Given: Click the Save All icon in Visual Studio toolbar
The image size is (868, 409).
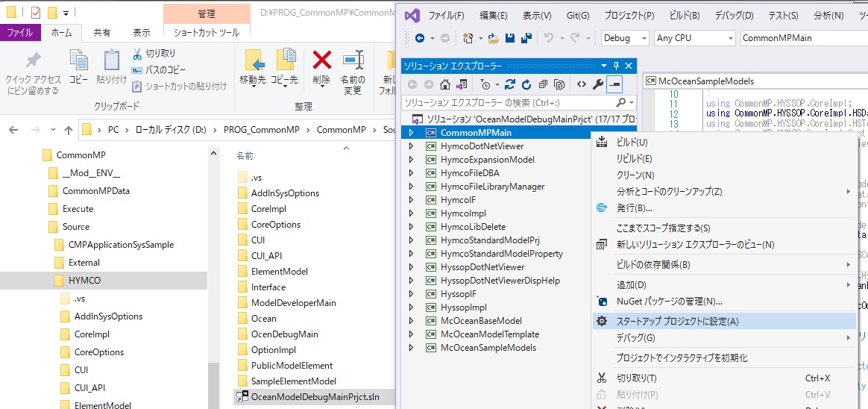Looking at the screenshot, I should pos(526,38).
